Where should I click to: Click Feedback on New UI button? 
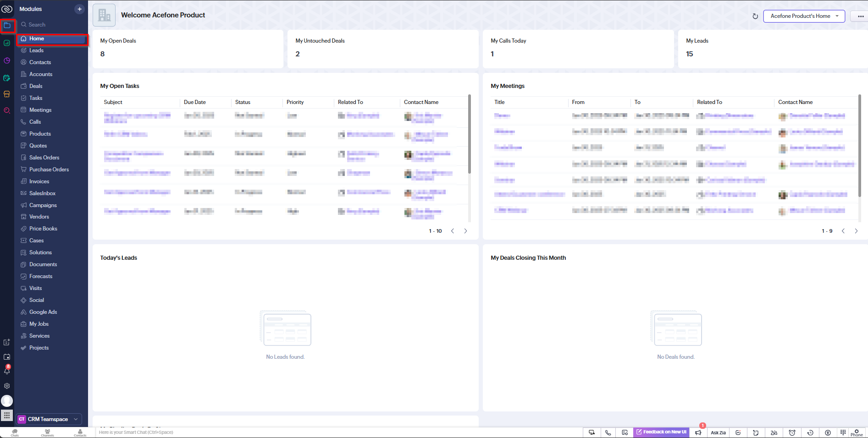[661, 432]
